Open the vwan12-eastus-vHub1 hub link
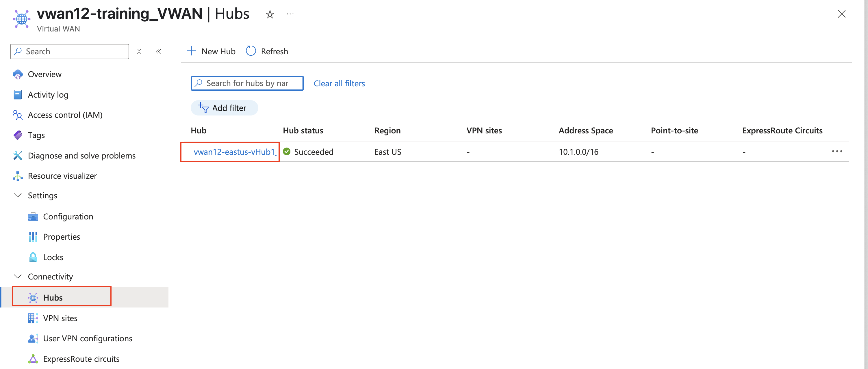868x369 pixels. point(235,152)
